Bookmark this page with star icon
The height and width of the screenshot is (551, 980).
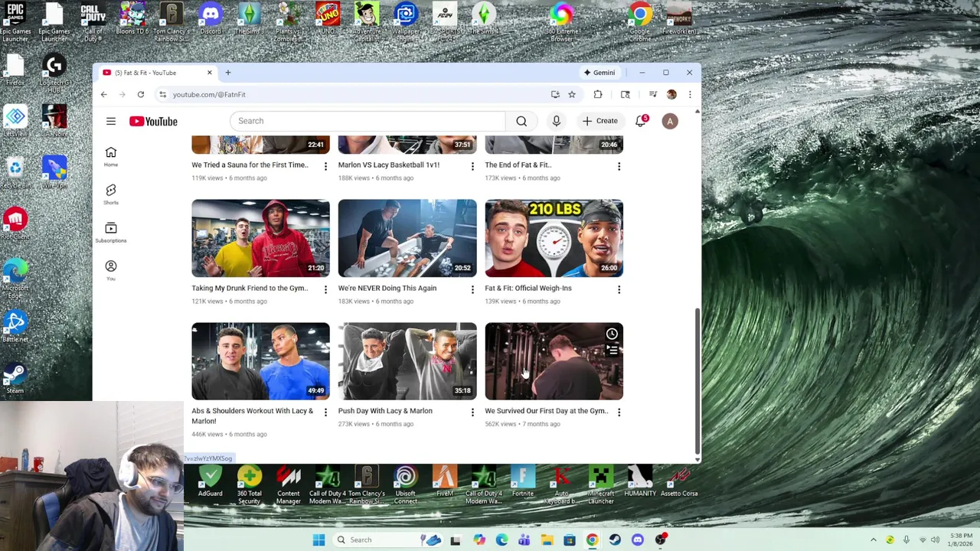click(572, 94)
